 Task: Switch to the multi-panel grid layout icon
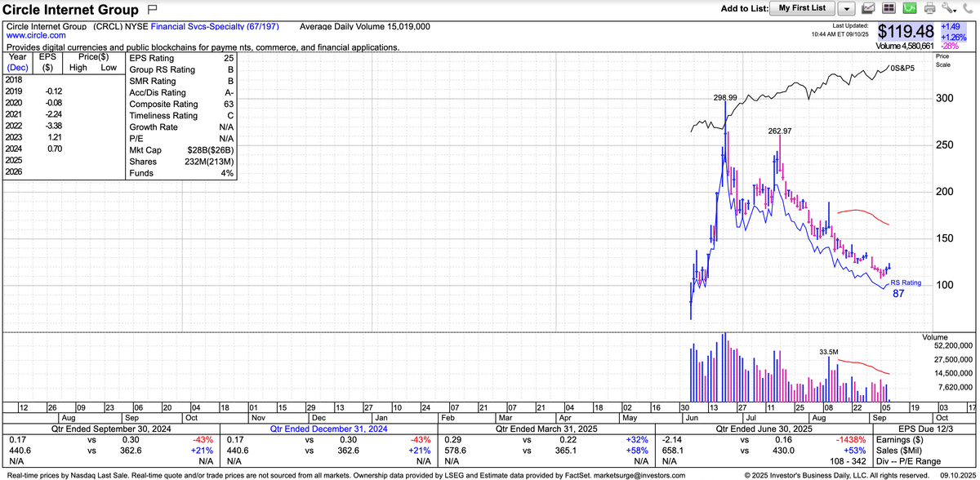point(889,9)
